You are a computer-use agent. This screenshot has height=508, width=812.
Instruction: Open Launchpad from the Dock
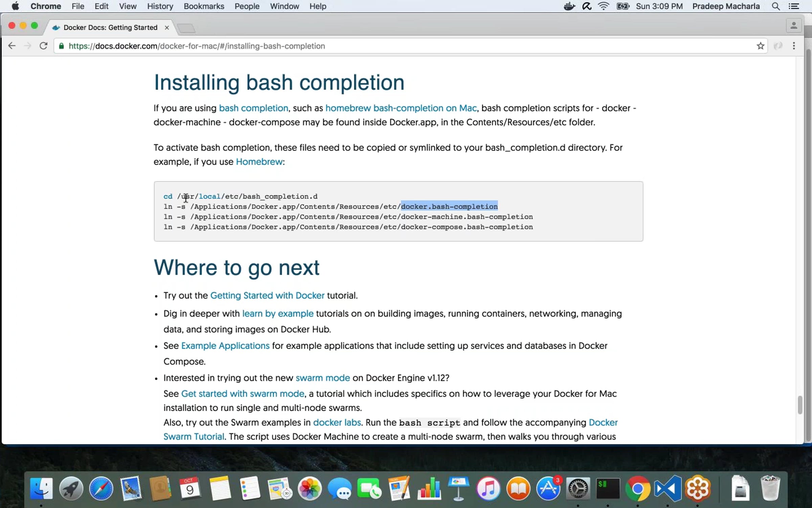[x=71, y=488]
